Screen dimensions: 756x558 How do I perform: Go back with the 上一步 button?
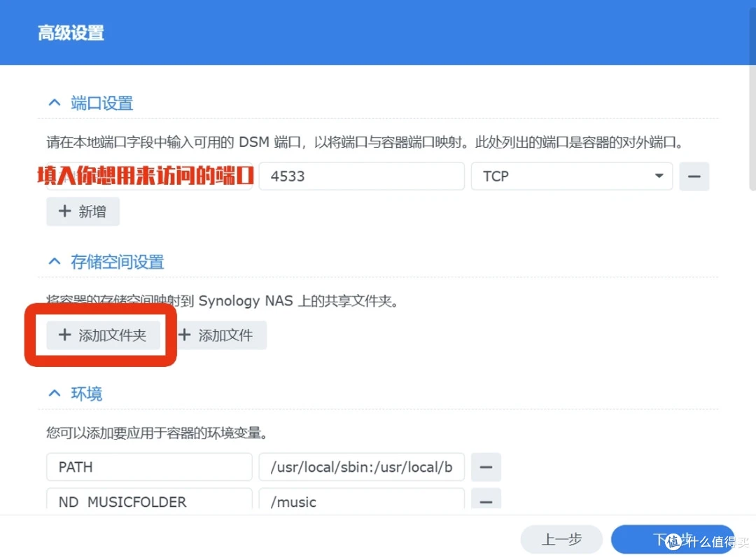[x=561, y=540]
